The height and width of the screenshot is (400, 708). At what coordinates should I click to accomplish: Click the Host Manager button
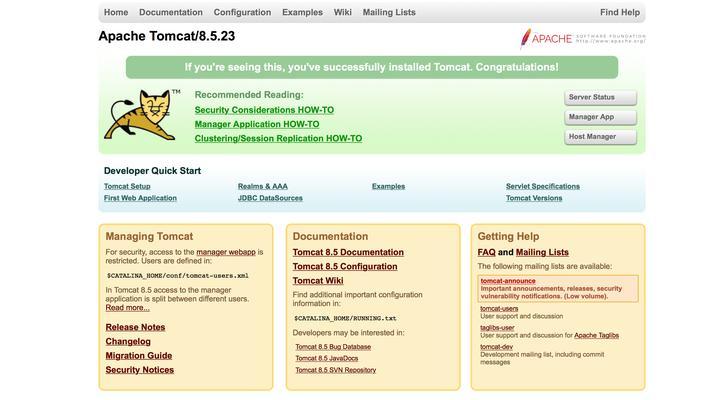click(601, 137)
